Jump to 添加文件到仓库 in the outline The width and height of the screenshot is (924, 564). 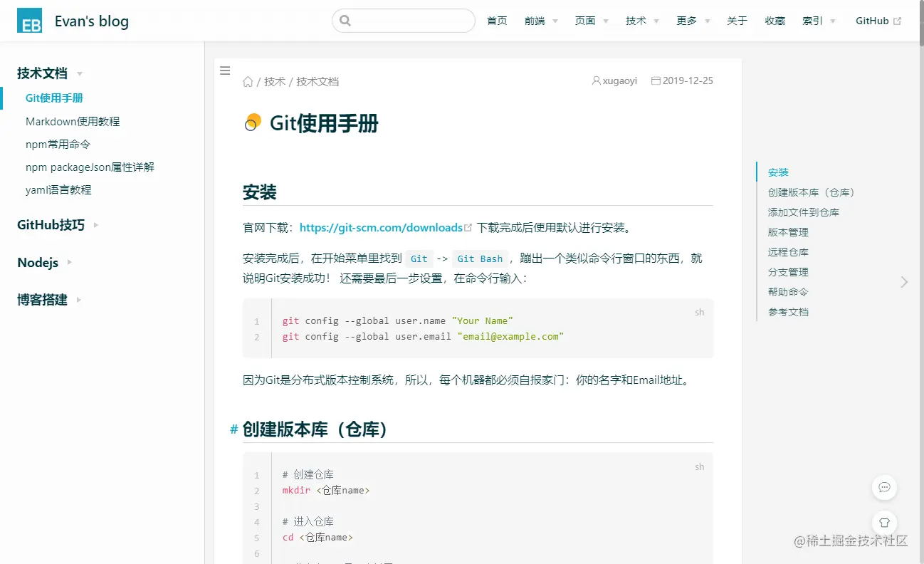coord(804,212)
